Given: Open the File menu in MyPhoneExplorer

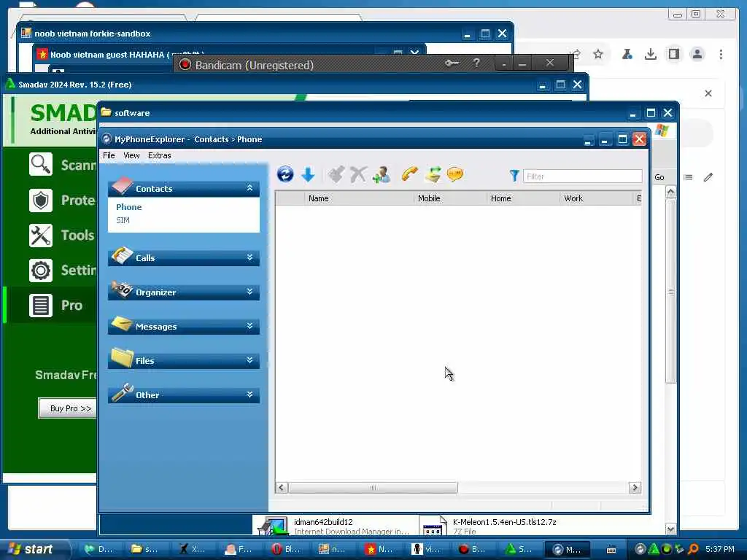Looking at the screenshot, I should click(109, 155).
